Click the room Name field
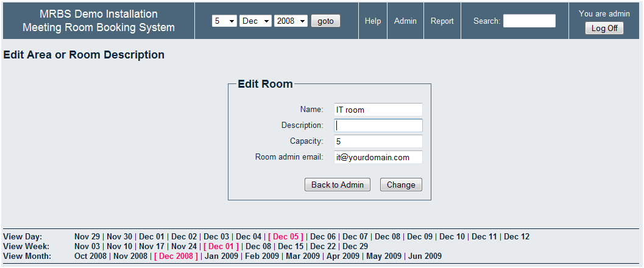Image resolution: width=644 pixels, height=268 pixels. coord(378,110)
